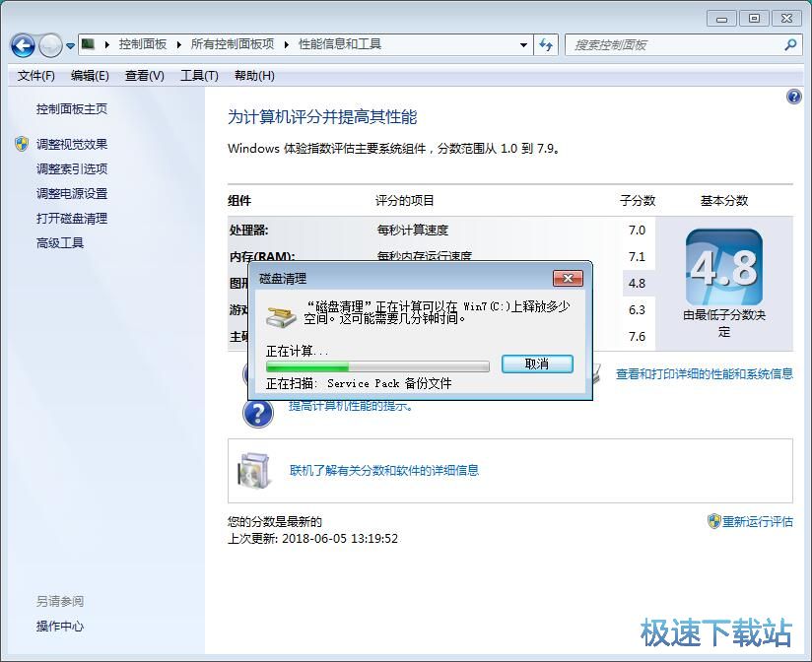Image resolution: width=812 pixels, height=662 pixels.
Task: Maximize the control panel window
Action: pyautogui.click(x=754, y=19)
